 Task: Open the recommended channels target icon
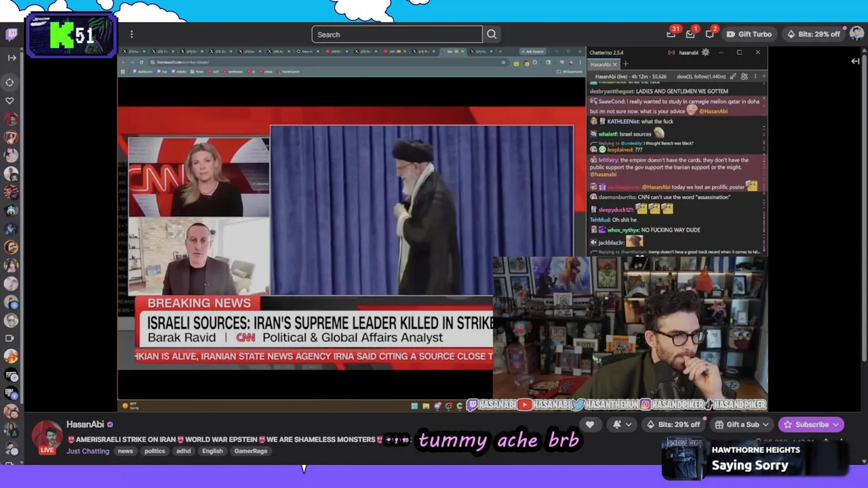9,82
